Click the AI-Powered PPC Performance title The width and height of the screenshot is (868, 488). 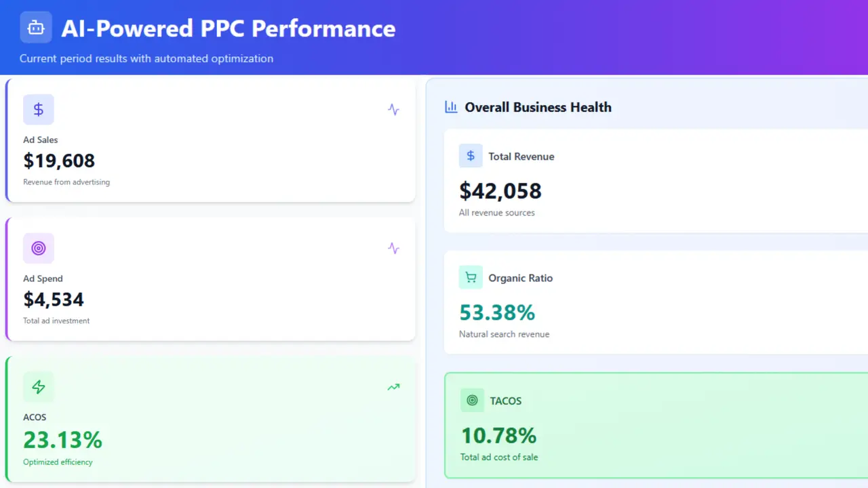[x=229, y=28]
